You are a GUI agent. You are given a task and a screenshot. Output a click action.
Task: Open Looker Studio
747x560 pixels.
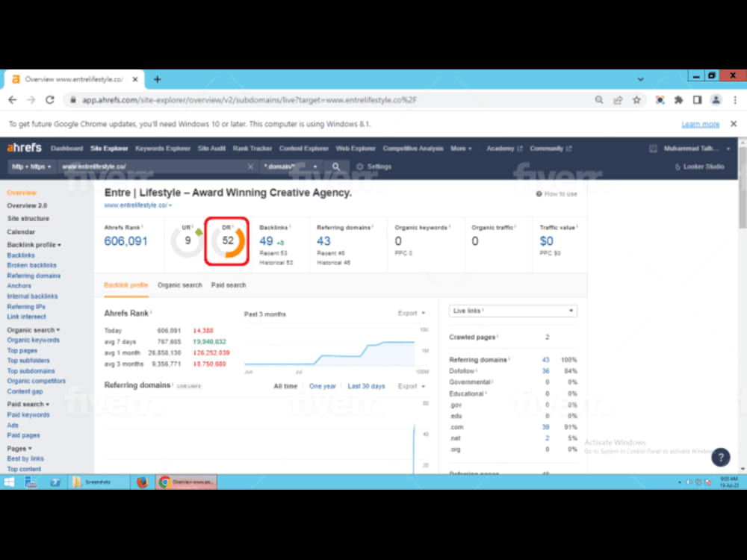[x=699, y=167]
